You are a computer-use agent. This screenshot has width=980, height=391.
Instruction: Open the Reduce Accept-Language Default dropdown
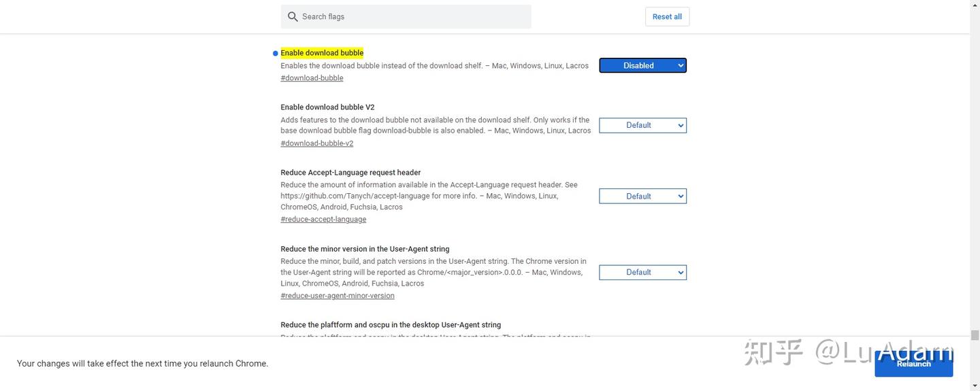pos(642,197)
